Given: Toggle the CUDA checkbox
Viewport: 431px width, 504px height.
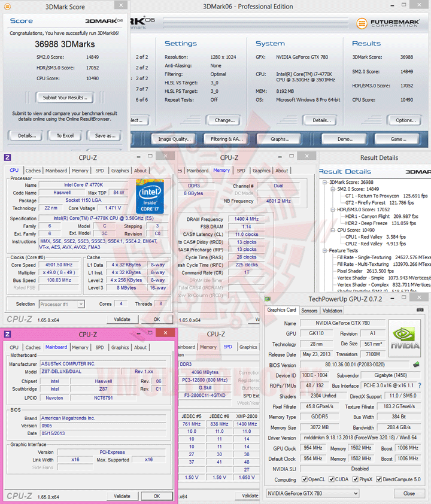Looking at the screenshot, I should (x=332, y=479).
